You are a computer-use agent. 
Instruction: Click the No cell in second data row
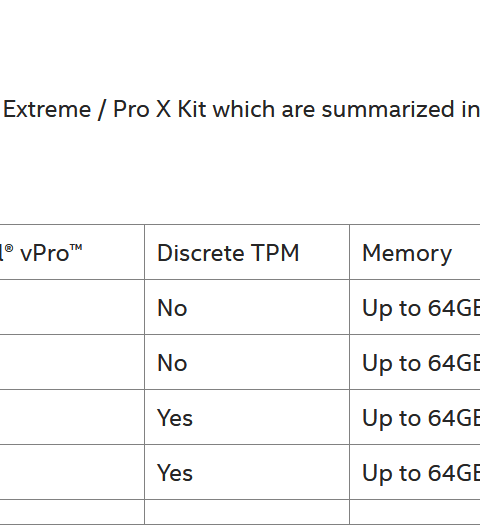pos(247,362)
